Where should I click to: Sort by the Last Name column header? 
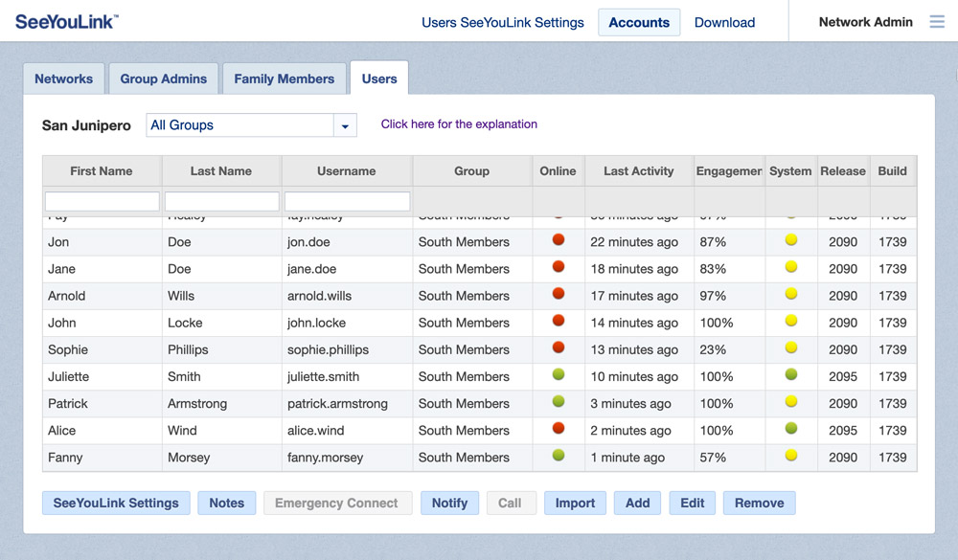pos(221,171)
